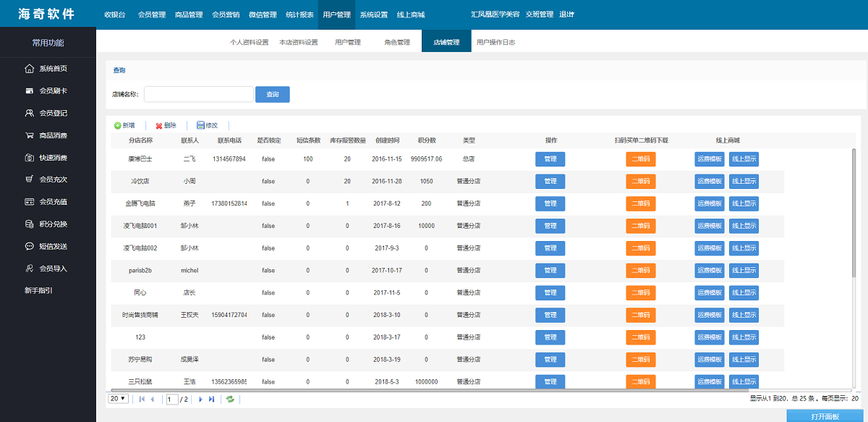This screenshot has height=422, width=868.
Task: Click 运费模板 button for 金腾飞电脑 row
Action: click(x=710, y=203)
